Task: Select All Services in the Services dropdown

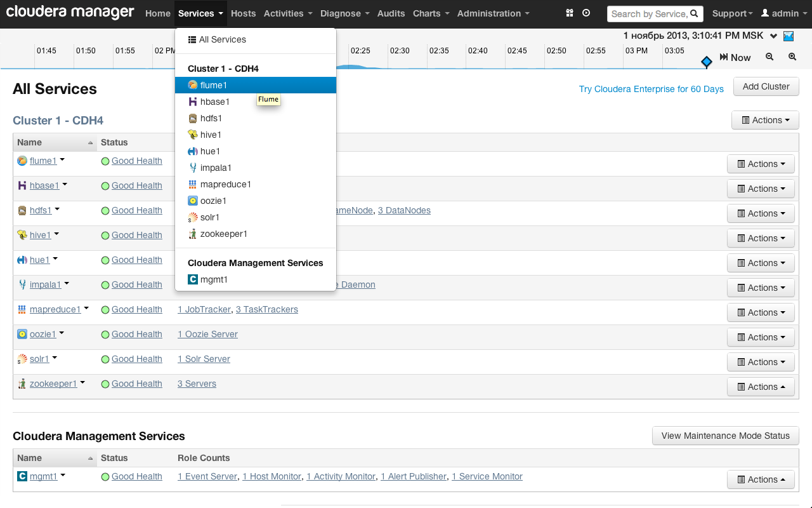Action: tap(256, 39)
